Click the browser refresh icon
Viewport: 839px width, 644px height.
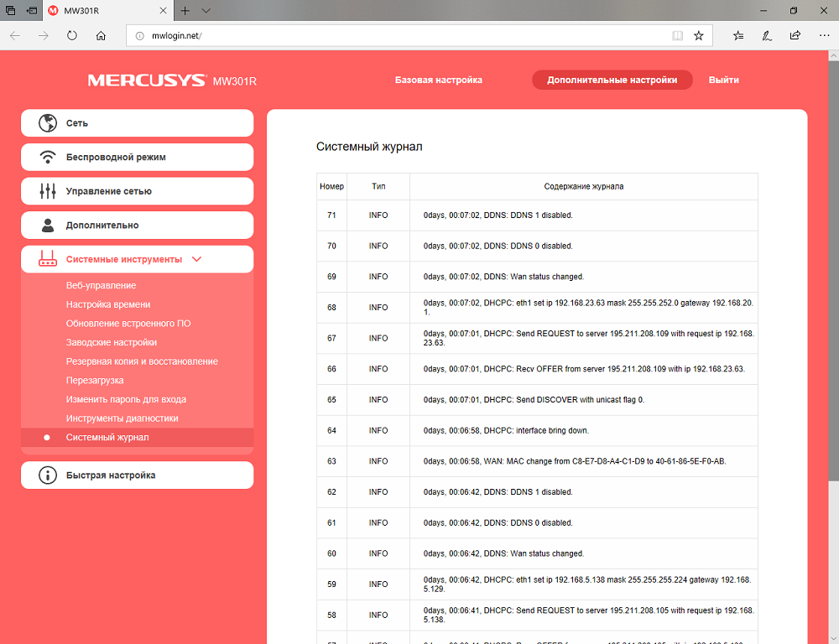[x=71, y=36]
